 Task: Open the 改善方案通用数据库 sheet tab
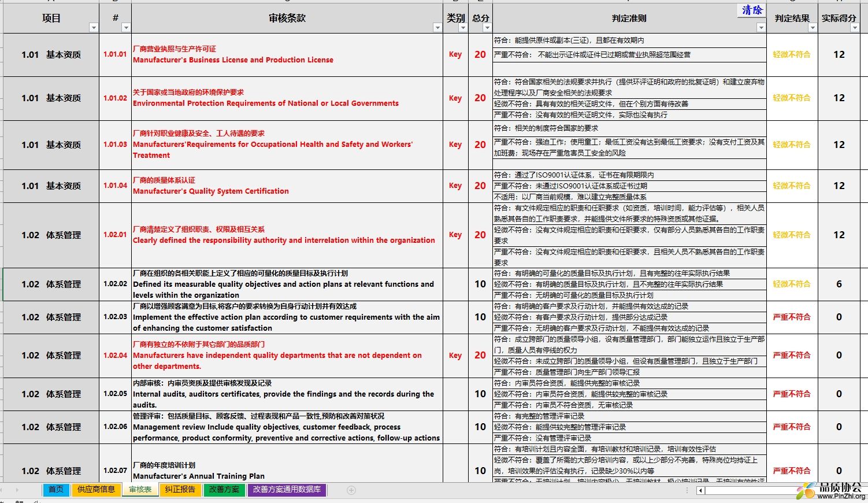click(287, 490)
